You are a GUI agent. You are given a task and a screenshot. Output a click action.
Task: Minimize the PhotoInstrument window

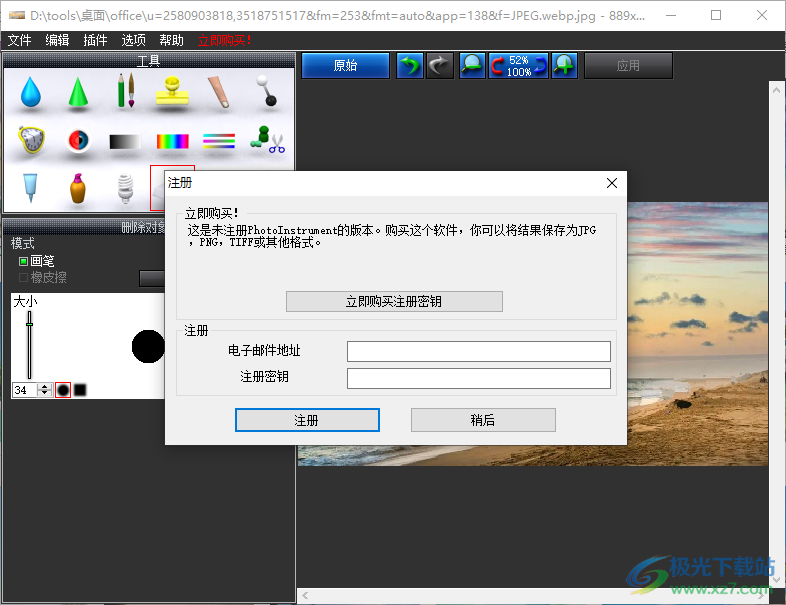point(670,16)
